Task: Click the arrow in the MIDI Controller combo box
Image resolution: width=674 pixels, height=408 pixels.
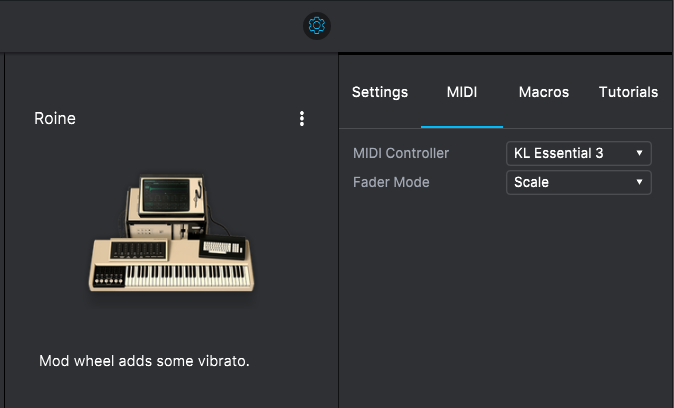Action: (x=639, y=153)
